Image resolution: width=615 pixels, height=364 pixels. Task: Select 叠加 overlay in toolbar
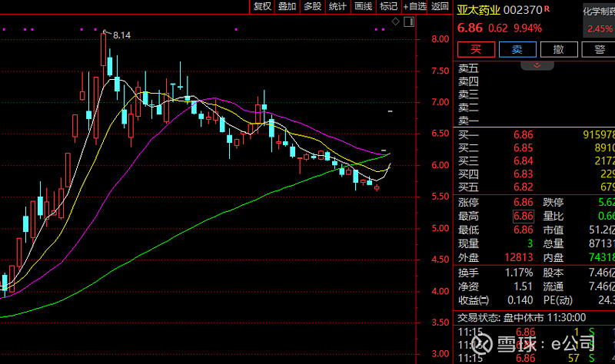(287, 6)
